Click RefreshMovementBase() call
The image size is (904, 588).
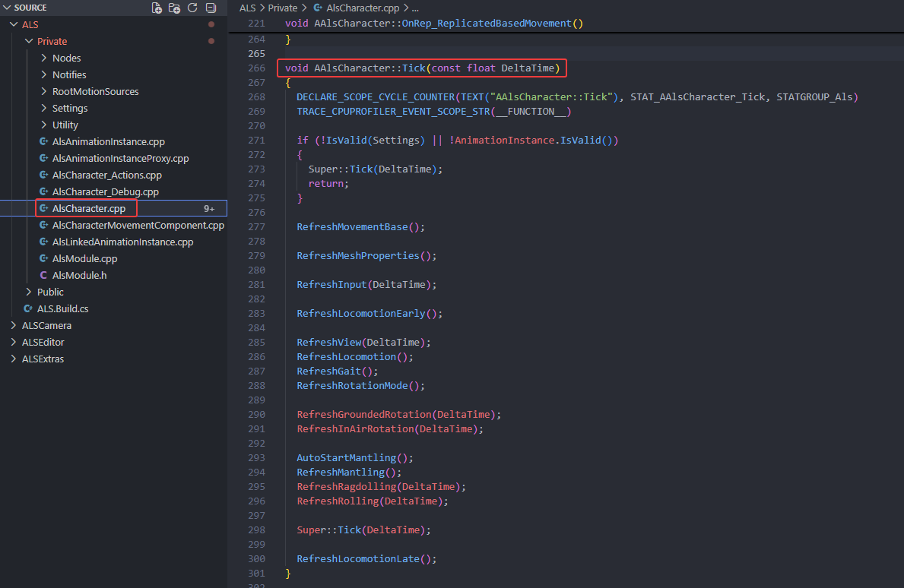tap(361, 226)
